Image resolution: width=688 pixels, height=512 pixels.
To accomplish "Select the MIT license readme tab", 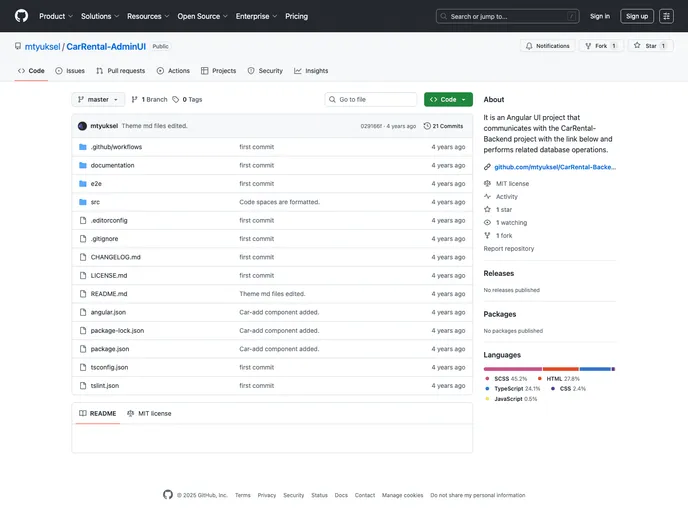I will (x=149, y=413).
